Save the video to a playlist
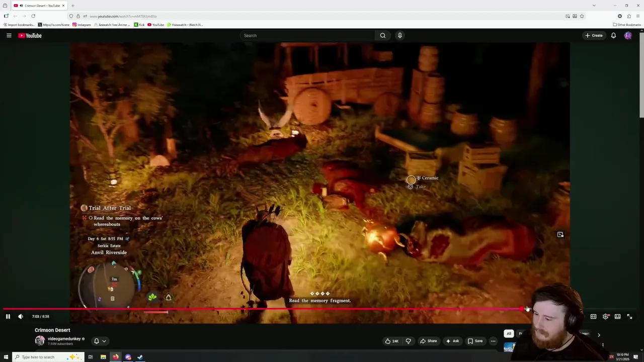Image resolution: width=644 pixels, height=362 pixels. [475, 341]
